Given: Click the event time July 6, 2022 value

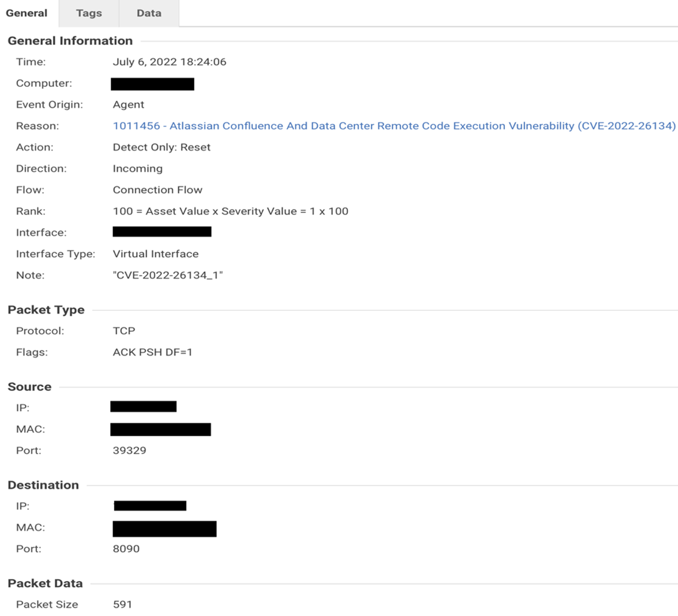Looking at the screenshot, I should pyautogui.click(x=169, y=62).
